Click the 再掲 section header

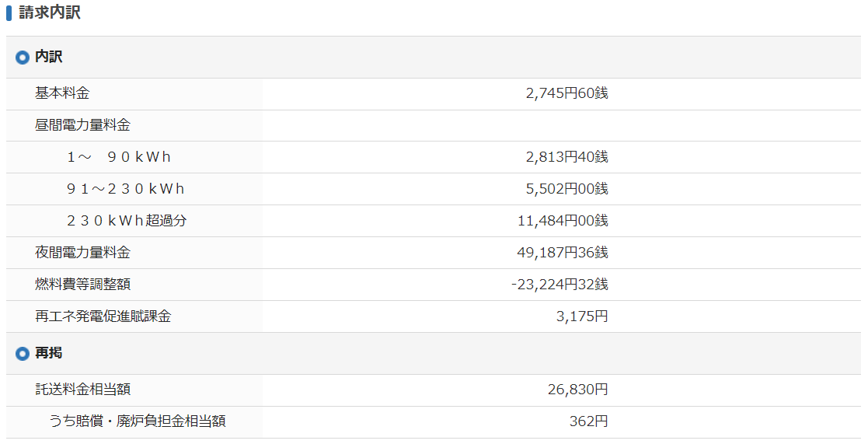pyautogui.click(x=434, y=353)
